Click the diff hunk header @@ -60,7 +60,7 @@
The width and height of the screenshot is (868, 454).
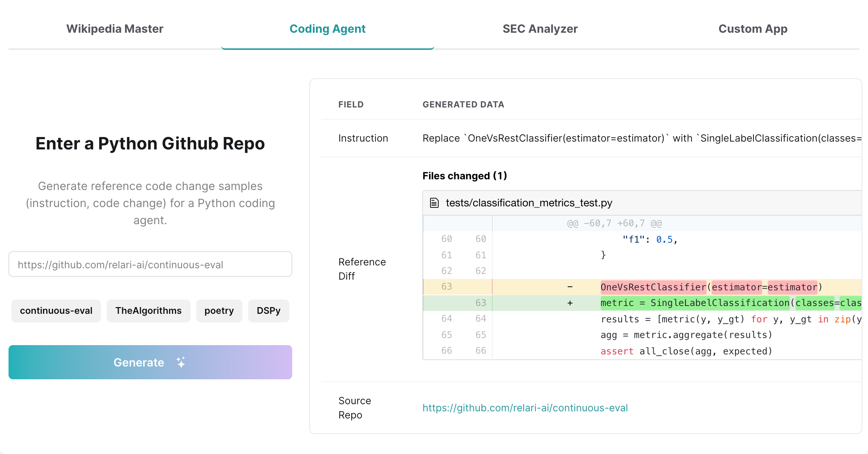pos(614,223)
